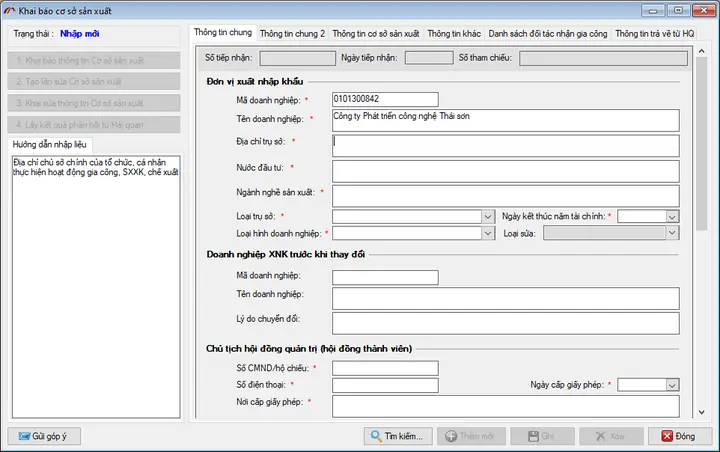Click the Đơn vị xuất nhập khẩu heading
720x452 pixels.
click(x=254, y=81)
